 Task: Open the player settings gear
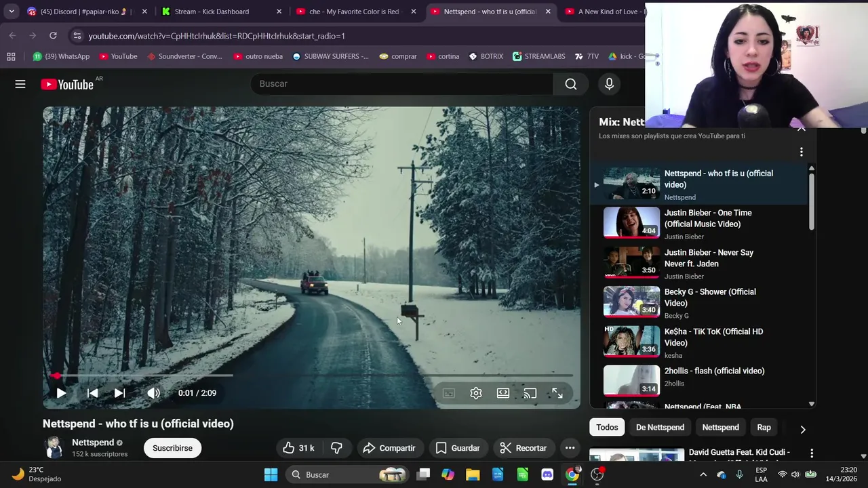pos(476,393)
